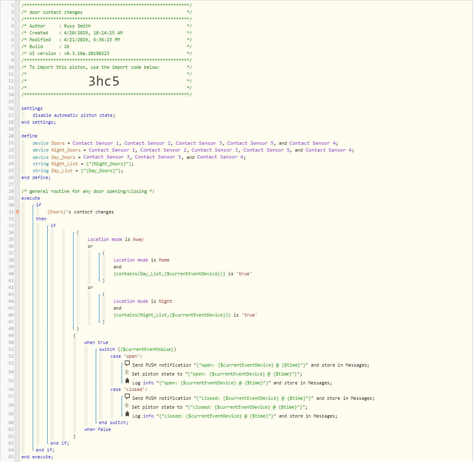Screen dimensions: 476x462
Task: Click the 'end switch;' line
Action: coord(114,422)
